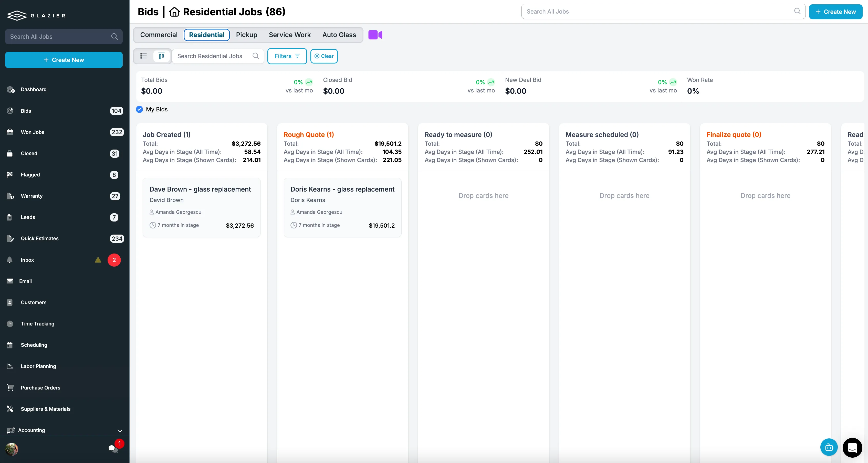This screenshot has width=868, height=463.
Task: Open the Flagged flag icon
Action: click(x=10, y=175)
